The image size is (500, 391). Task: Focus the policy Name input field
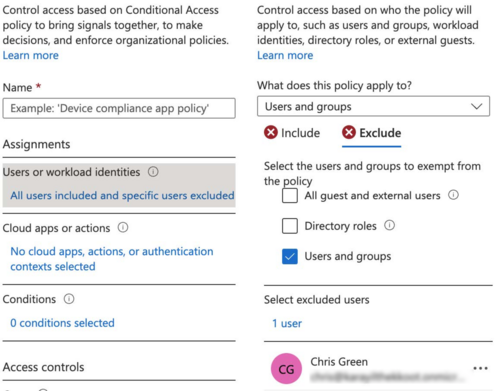tap(119, 108)
